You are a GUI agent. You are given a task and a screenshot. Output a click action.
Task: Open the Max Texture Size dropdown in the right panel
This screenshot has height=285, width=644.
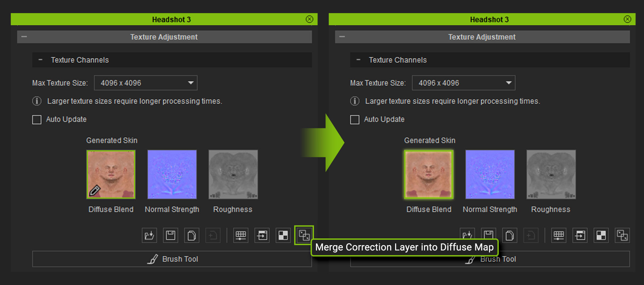coord(464,83)
